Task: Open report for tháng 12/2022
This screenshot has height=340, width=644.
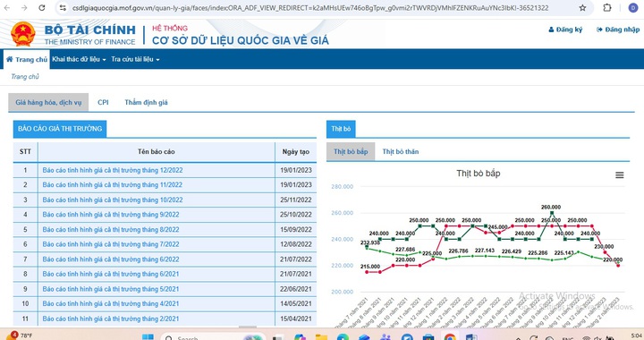Action: (113, 170)
